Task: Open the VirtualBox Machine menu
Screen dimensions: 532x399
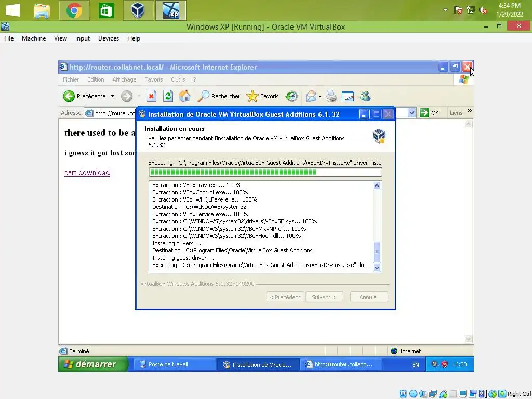Action: (x=34, y=38)
